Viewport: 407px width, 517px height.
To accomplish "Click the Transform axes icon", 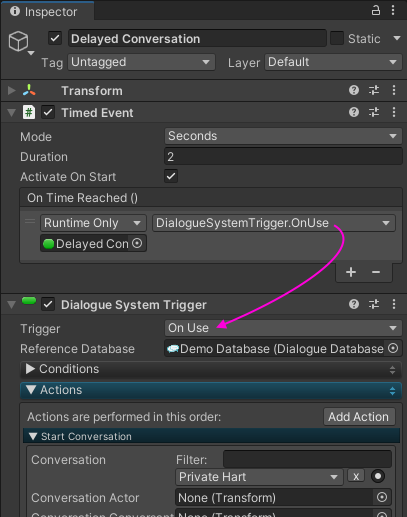I will coord(29,90).
